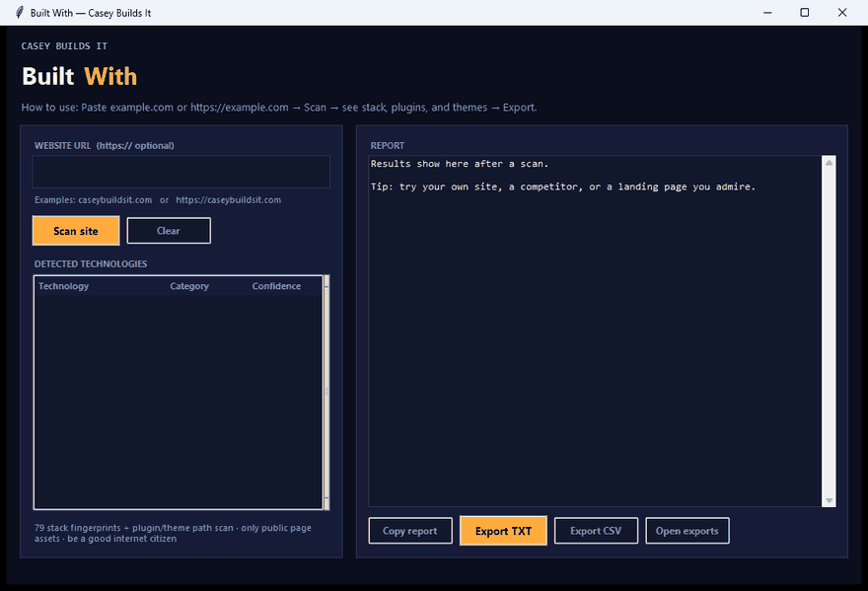Click the 'Built With' heading

point(79,76)
